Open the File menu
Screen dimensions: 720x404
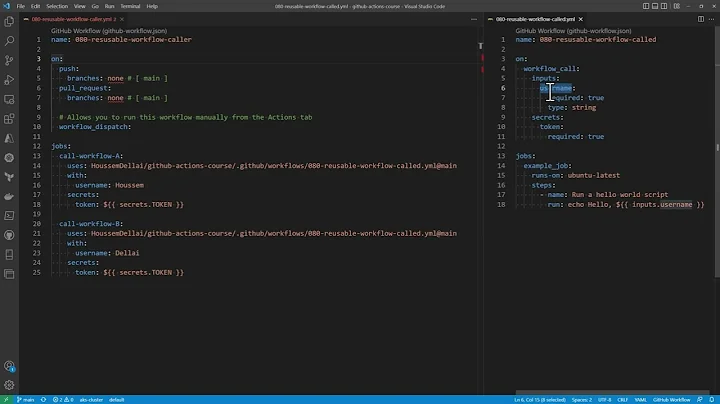(21, 6)
